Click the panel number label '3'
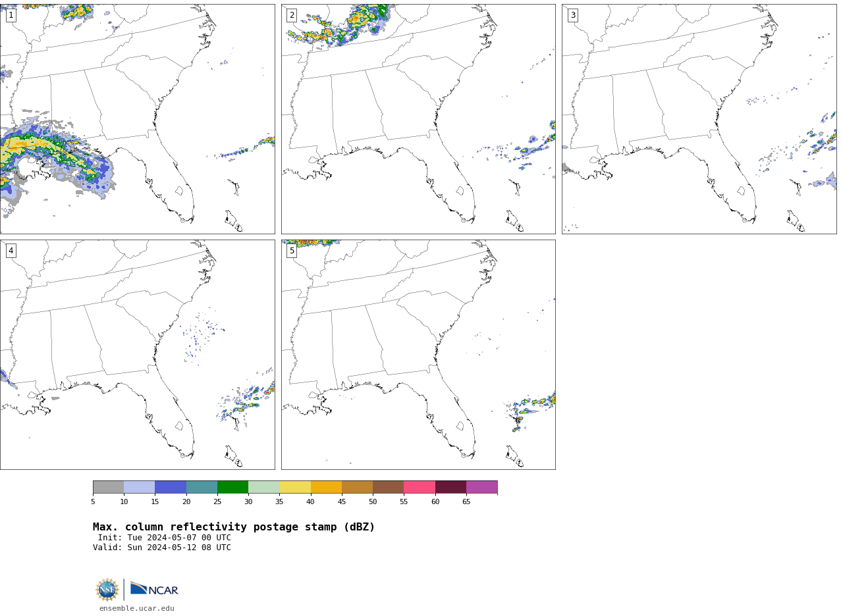This screenshot has height=616, width=843. (x=572, y=15)
